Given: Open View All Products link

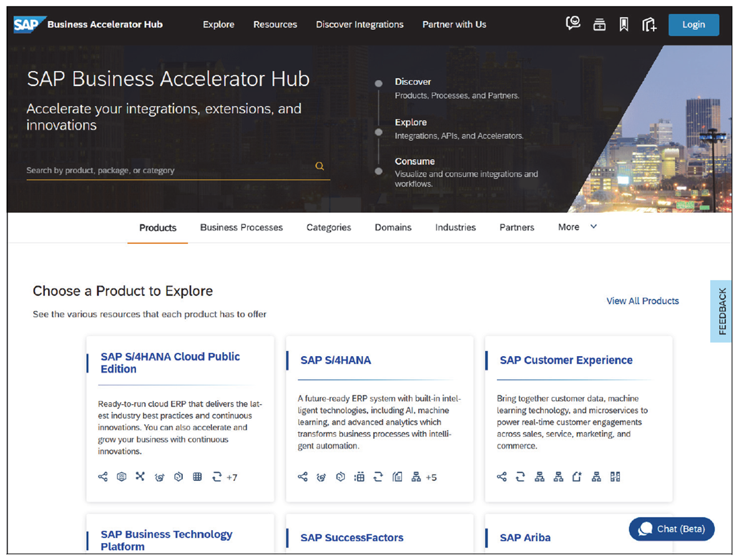Looking at the screenshot, I should pyautogui.click(x=643, y=301).
